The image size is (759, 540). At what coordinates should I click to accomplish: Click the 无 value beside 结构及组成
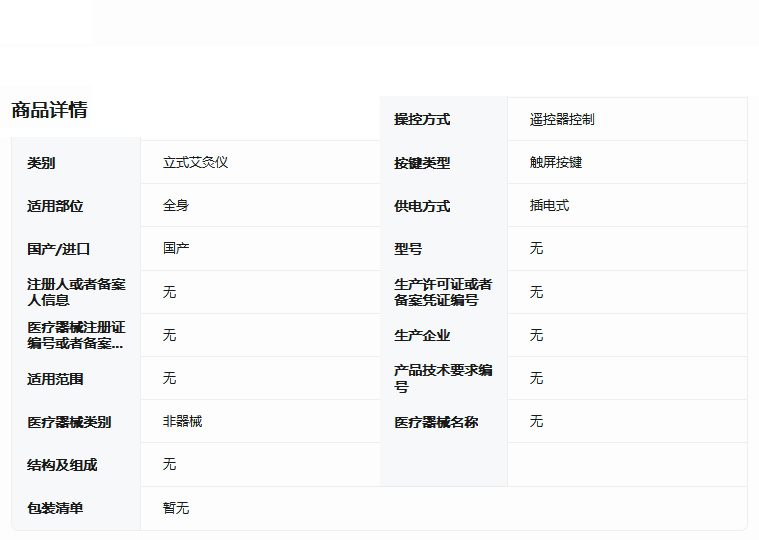click(169, 465)
